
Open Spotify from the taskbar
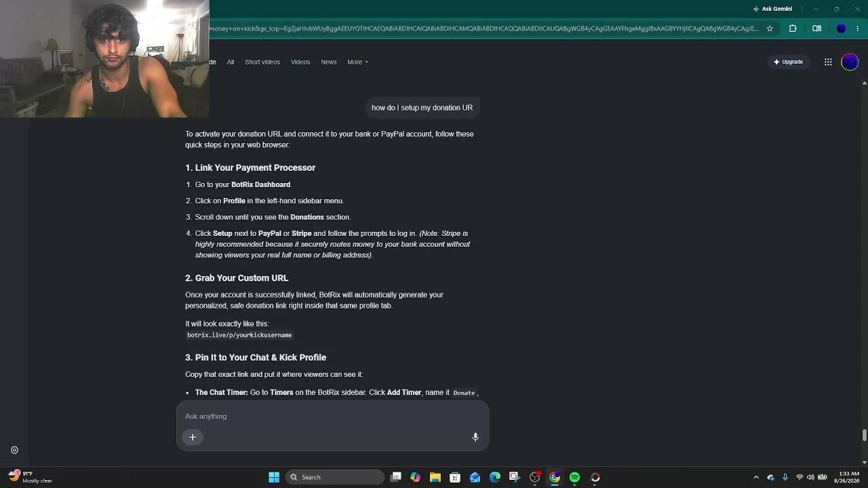pyautogui.click(x=574, y=477)
